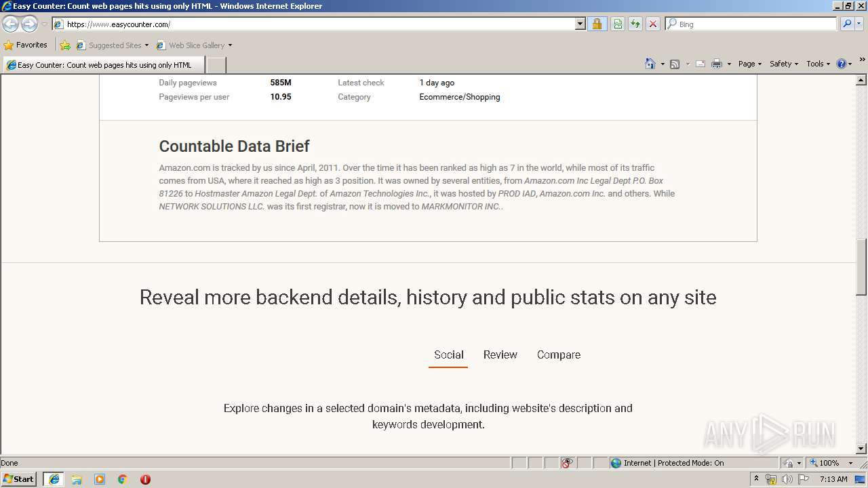
Task: Open the Chrome taskbar icon
Action: tap(122, 479)
